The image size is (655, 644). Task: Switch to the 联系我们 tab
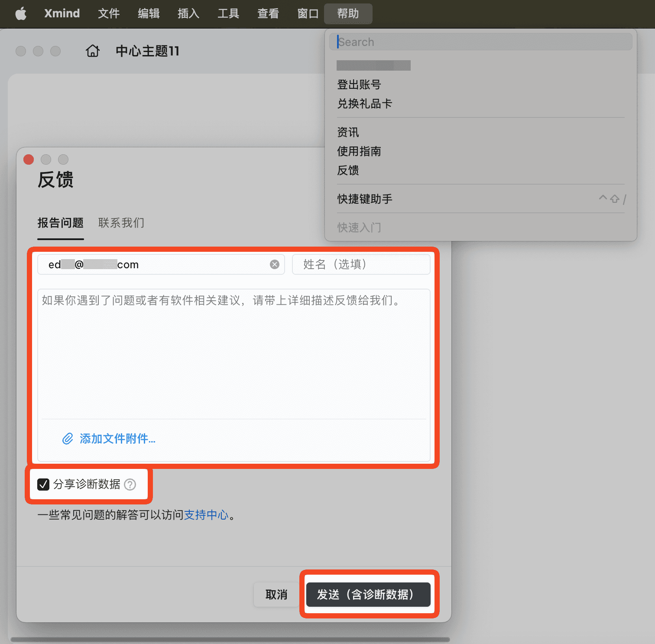coord(121,223)
